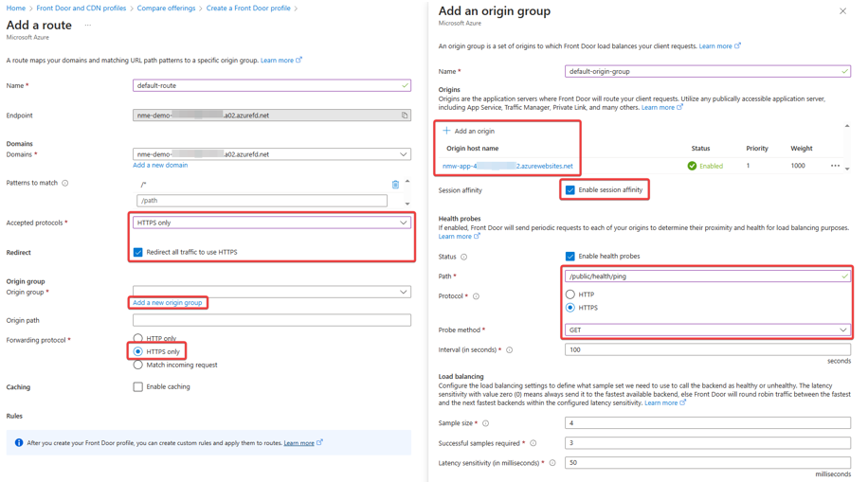Select Match incoming request forwarding protocol
Viewport: 868px width, 482px height.
click(137, 365)
